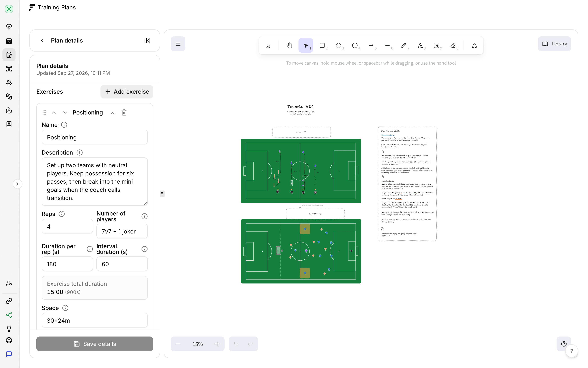The height and width of the screenshot is (368, 588).
Task: Undo the last canvas action
Action: [236, 344]
